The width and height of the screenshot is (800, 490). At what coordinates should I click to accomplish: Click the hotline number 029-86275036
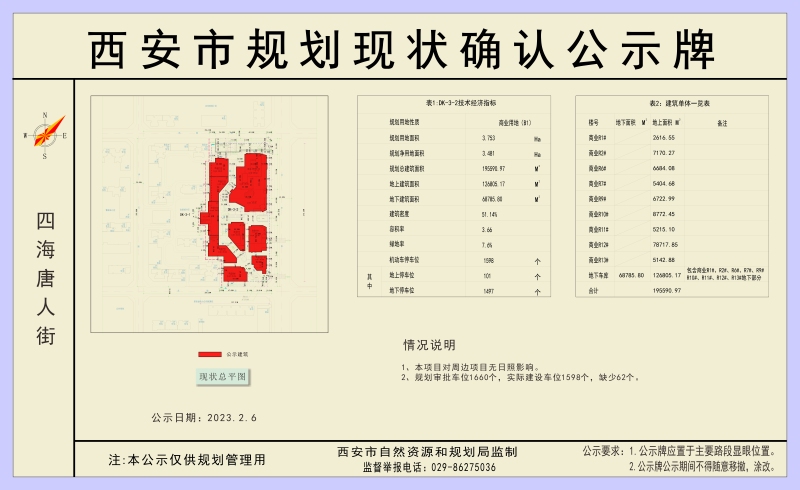click(455, 467)
